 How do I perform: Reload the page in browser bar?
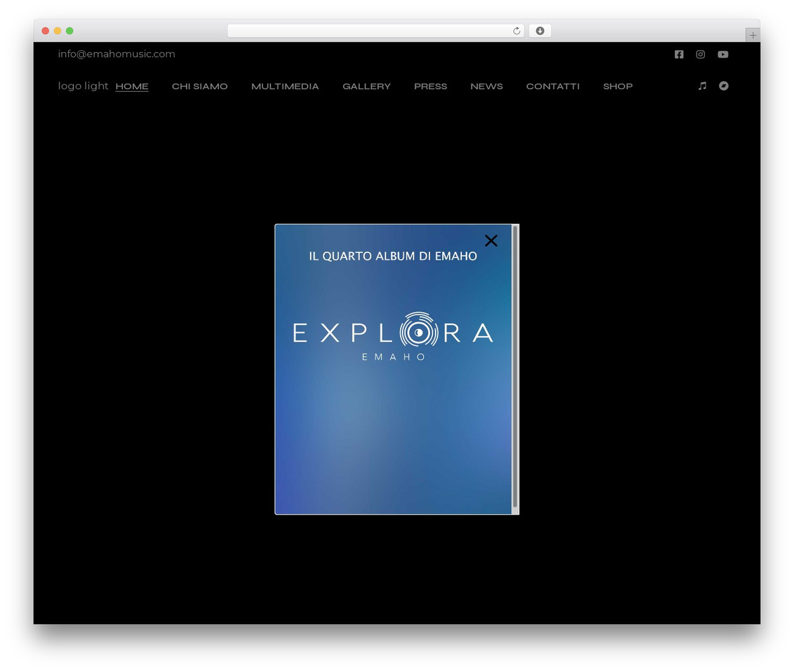click(x=517, y=31)
